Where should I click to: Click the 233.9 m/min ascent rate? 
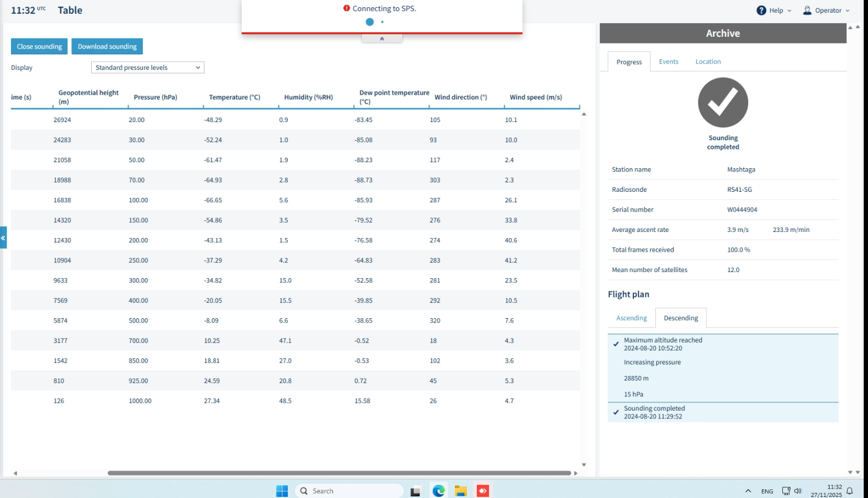[791, 230]
